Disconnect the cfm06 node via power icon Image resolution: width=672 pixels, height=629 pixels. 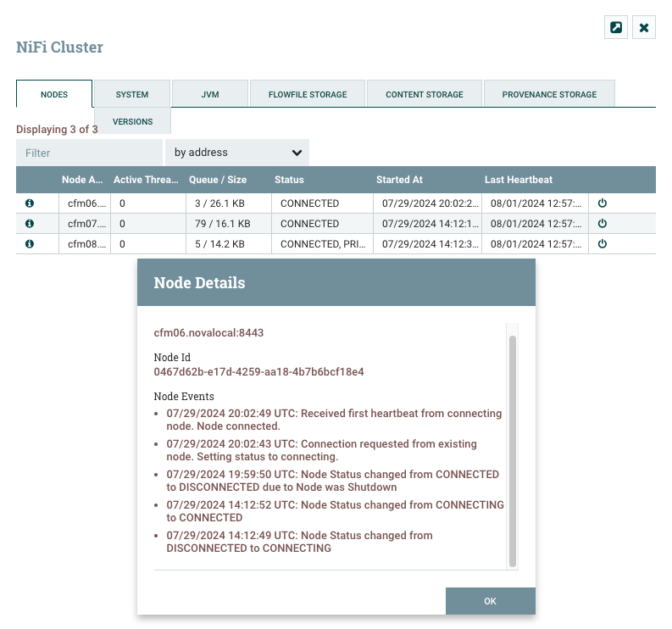pyautogui.click(x=603, y=203)
